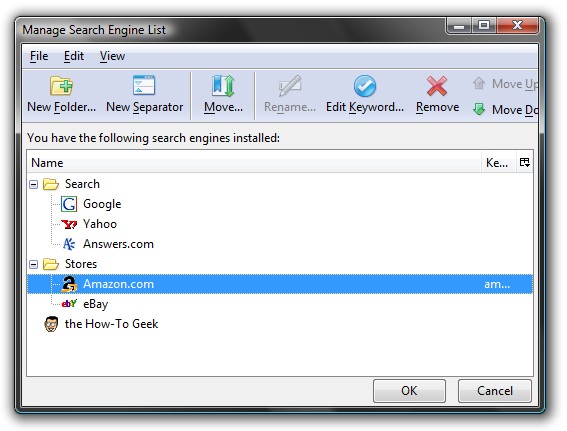567x431 pixels.
Task: Click the Cancel button
Action: pos(495,391)
